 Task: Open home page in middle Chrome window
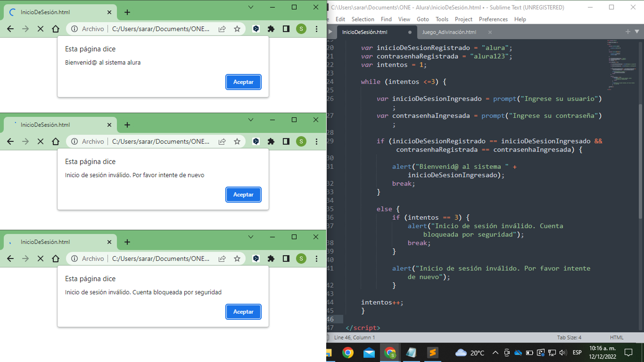coord(56,142)
